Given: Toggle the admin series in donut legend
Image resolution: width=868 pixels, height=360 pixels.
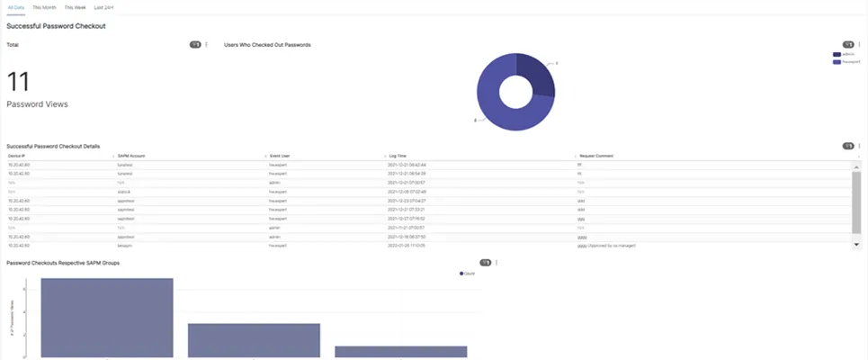Looking at the screenshot, I should tap(843, 54).
